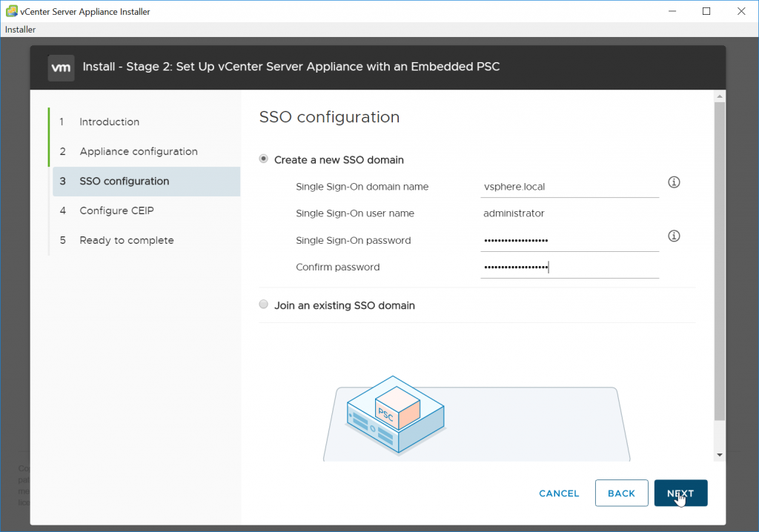Select Create a new SSO domain option
Screen dimensions: 759x532
(x=263, y=159)
